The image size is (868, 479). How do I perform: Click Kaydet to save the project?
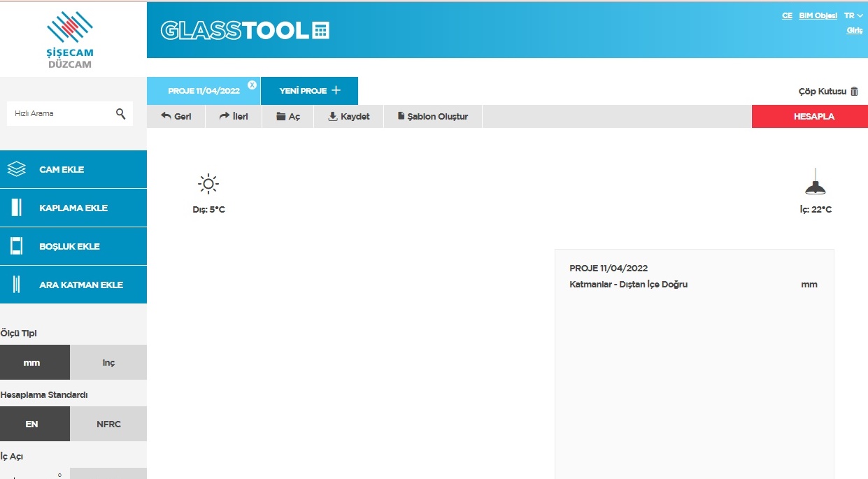coord(348,117)
